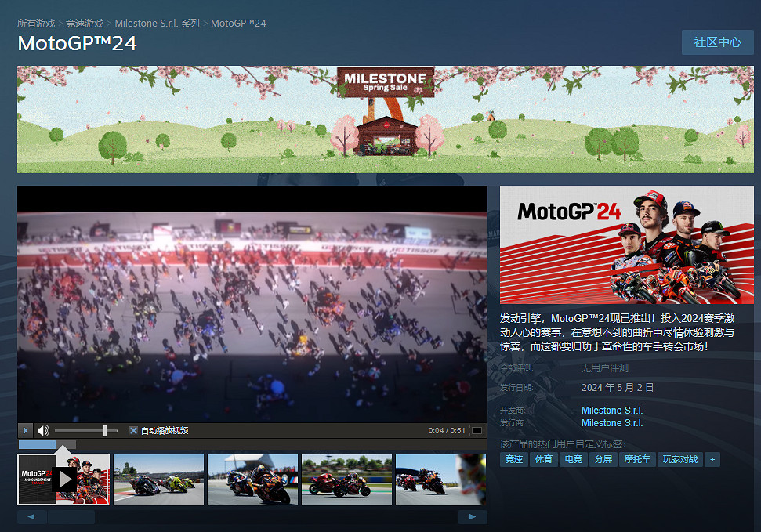Viewport: 761px width, 532px height.
Task: Open the 社区中心 community hub
Action: tap(716, 42)
